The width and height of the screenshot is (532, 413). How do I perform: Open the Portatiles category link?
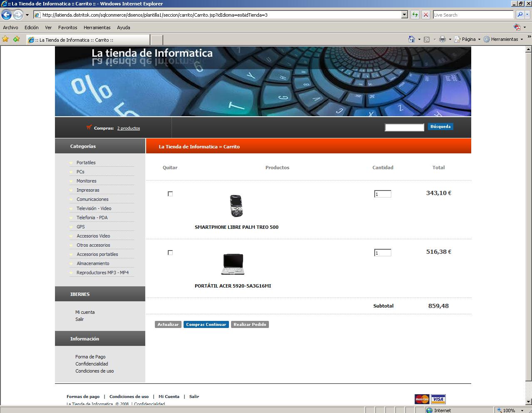coord(86,163)
